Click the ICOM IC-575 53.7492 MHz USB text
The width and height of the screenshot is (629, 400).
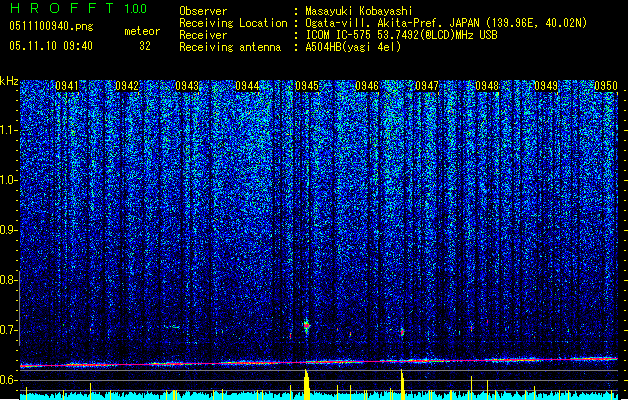pos(401,35)
